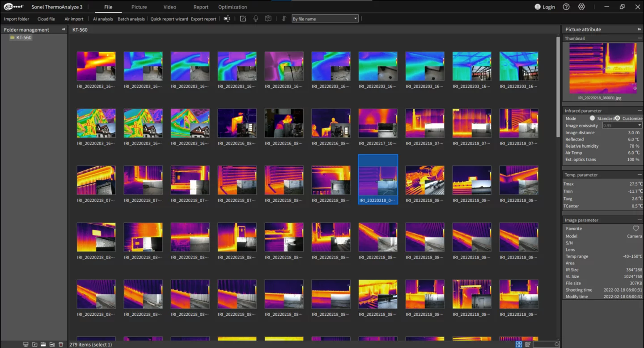Switch to the Report tab
The width and height of the screenshot is (644, 348).
click(x=201, y=7)
